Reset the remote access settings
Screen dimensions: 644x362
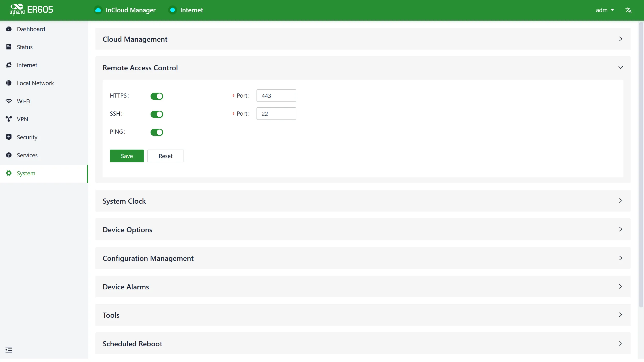pyautogui.click(x=166, y=156)
